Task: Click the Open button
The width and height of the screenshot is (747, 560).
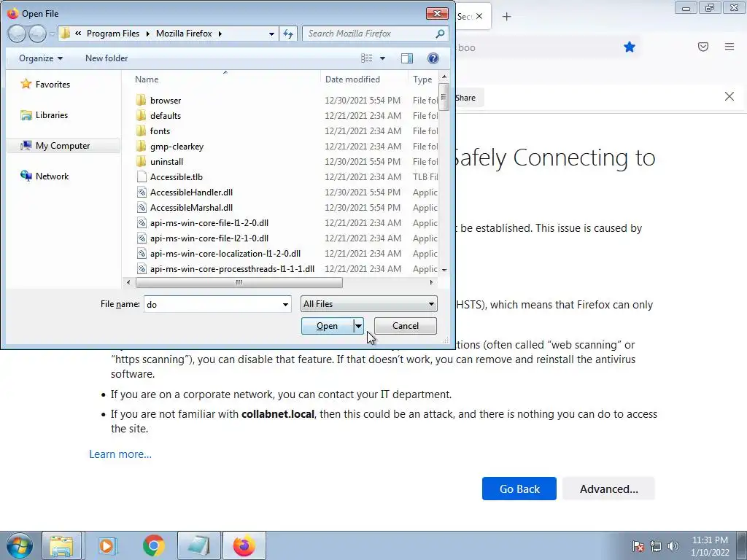Action: (x=328, y=326)
